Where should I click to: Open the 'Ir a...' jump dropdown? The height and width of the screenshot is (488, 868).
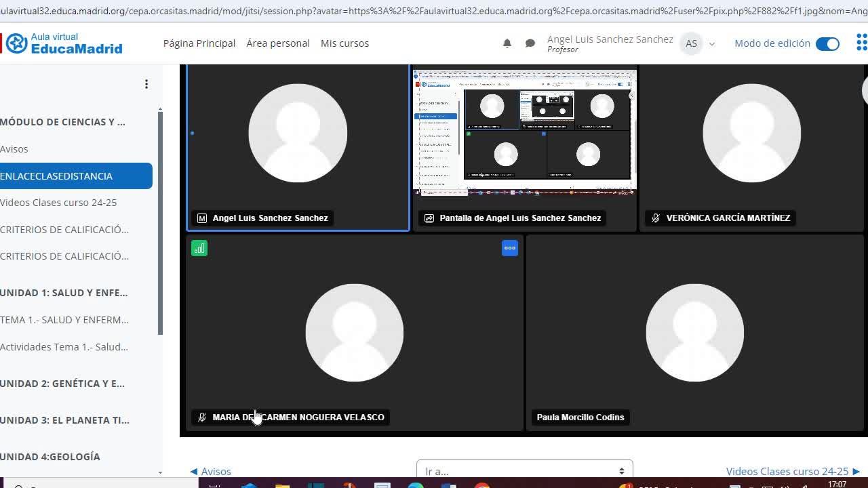click(x=524, y=471)
